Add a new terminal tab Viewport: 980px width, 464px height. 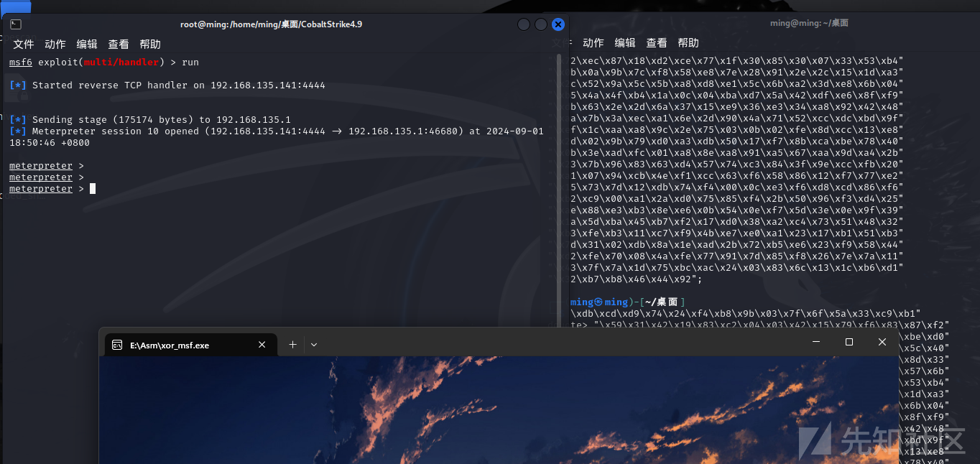coord(292,345)
